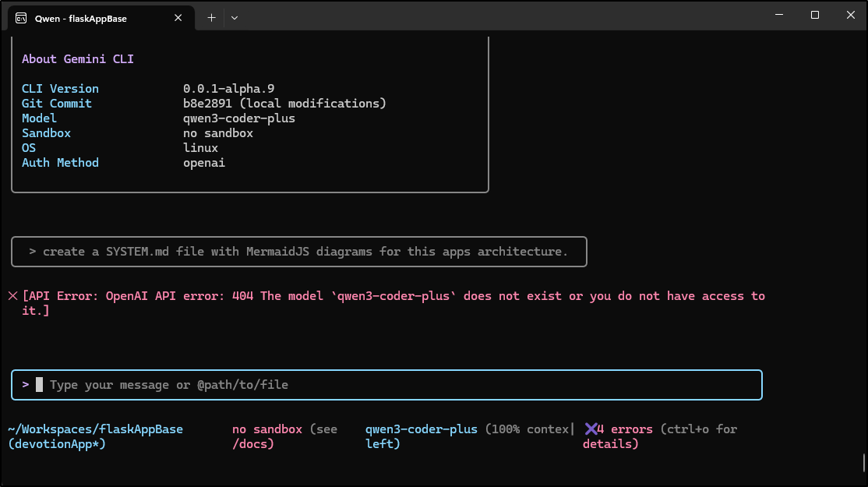Click the 'linux' value

(200, 148)
